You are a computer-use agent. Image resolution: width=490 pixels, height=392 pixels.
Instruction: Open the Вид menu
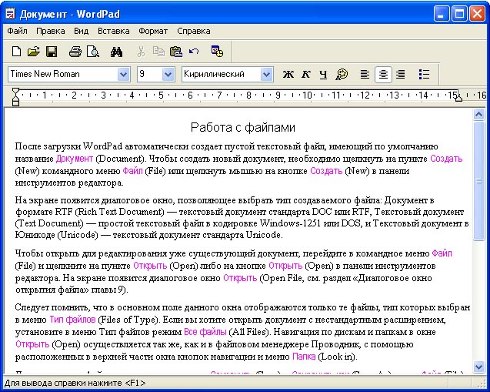point(81,31)
